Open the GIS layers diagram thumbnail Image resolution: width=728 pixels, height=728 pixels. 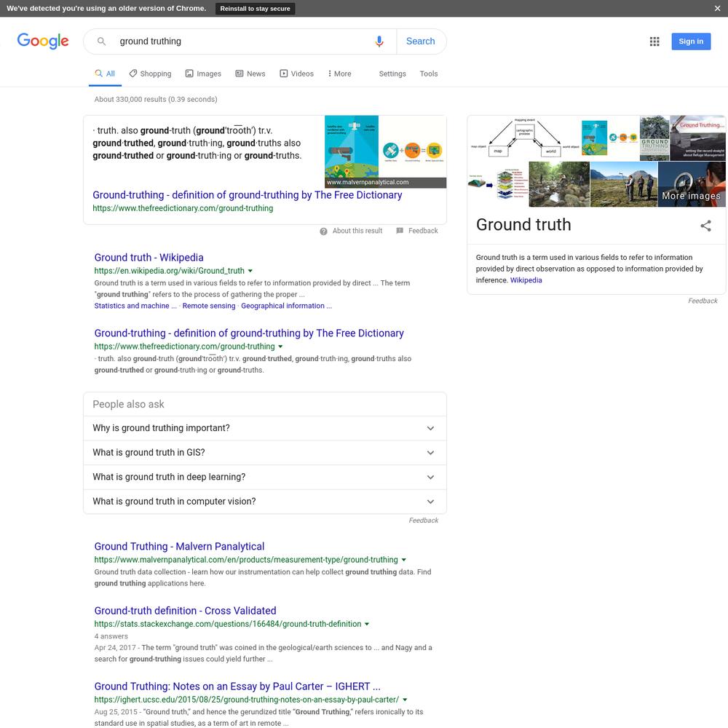(x=498, y=184)
